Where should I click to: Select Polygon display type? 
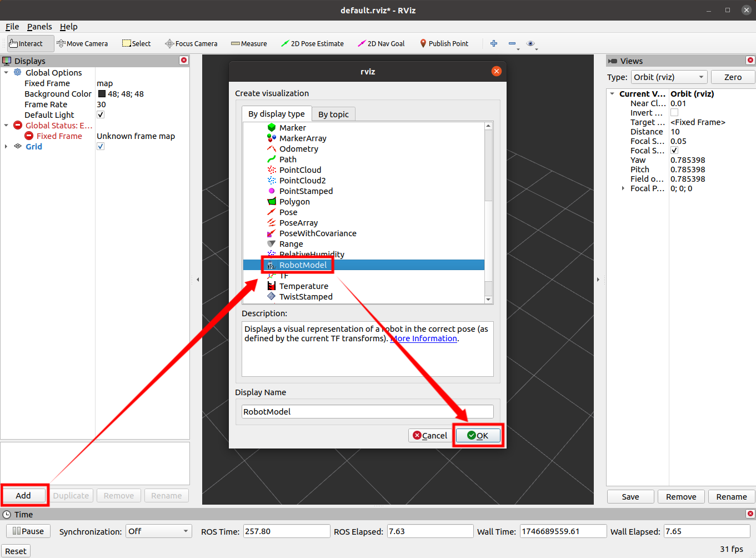point(294,202)
